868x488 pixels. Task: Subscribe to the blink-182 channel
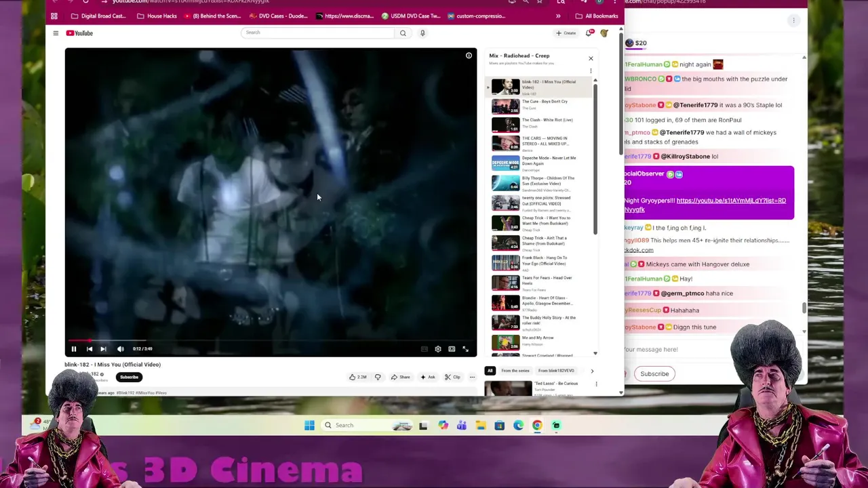tap(129, 377)
